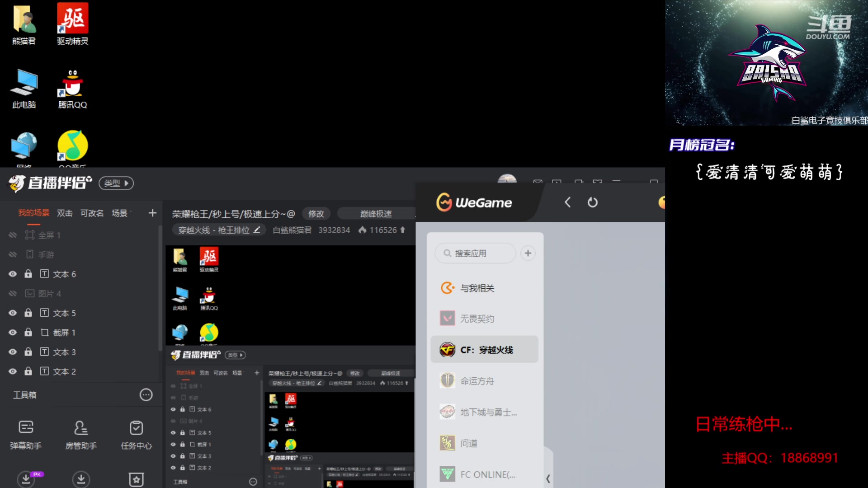Click the 116526 popularity flame indicator
Viewport: 868px width, 488px height.
click(382, 230)
